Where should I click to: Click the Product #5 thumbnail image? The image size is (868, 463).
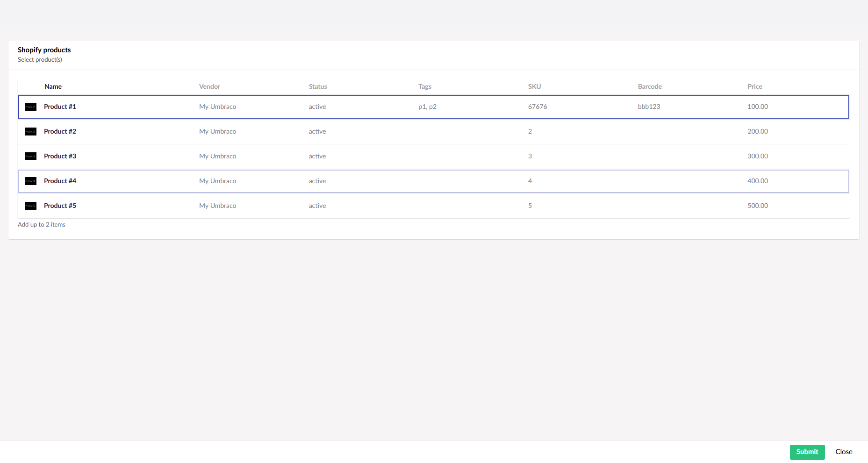[30, 206]
